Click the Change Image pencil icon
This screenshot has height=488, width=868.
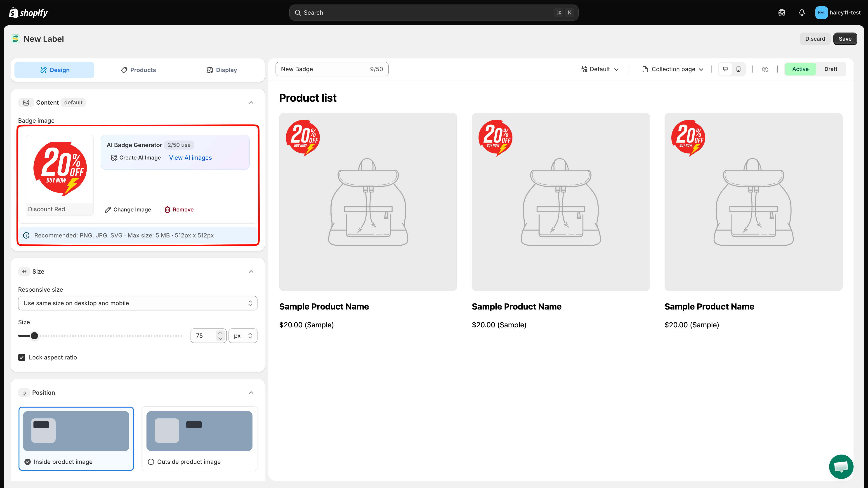point(108,209)
